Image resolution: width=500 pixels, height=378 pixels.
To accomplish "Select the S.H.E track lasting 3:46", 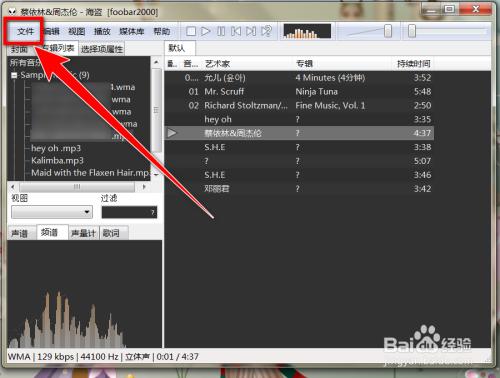I will click(299, 175).
